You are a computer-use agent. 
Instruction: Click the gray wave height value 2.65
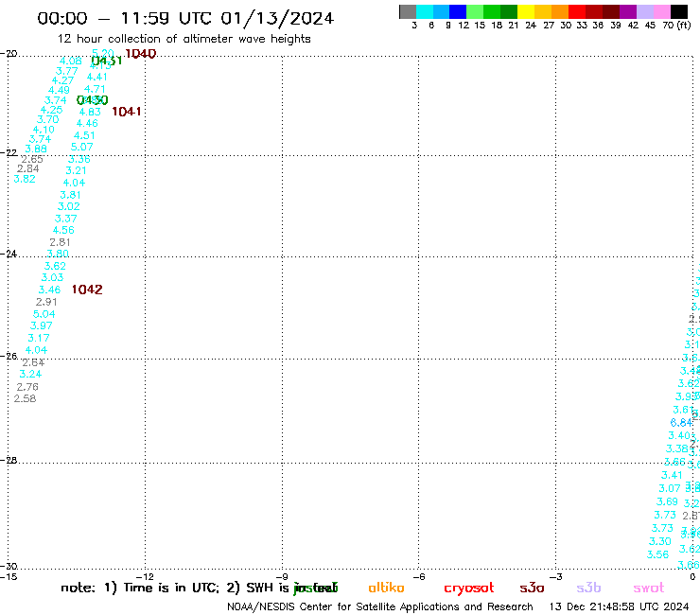tap(32, 159)
